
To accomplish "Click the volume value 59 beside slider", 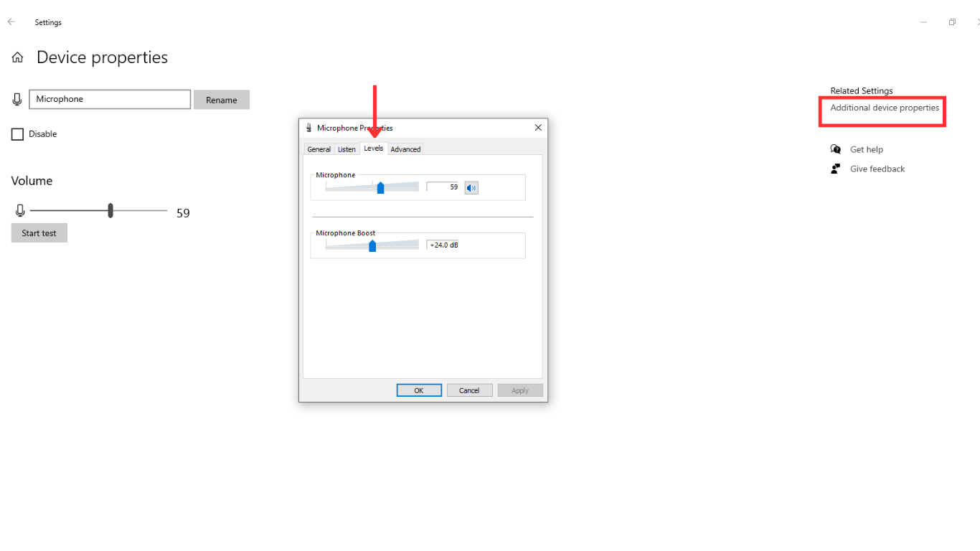I will tap(183, 213).
